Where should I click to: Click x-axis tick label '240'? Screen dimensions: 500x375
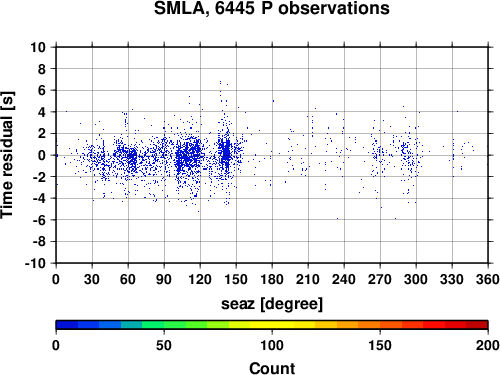344,279
